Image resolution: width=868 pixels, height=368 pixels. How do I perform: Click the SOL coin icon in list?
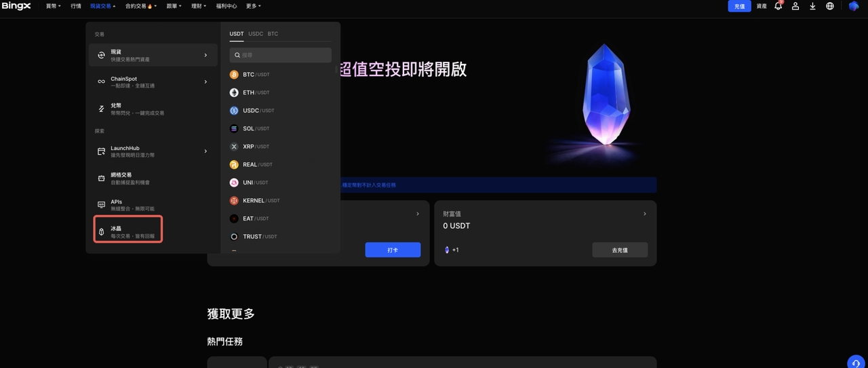pos(234,128)
